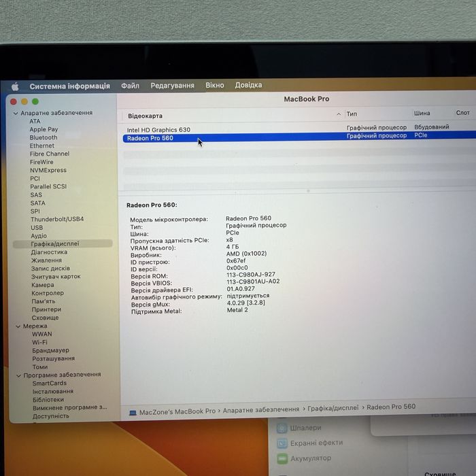Select Бібліотеки in the sidebar
Screen dimensions: 476x476
pos(48,400)
